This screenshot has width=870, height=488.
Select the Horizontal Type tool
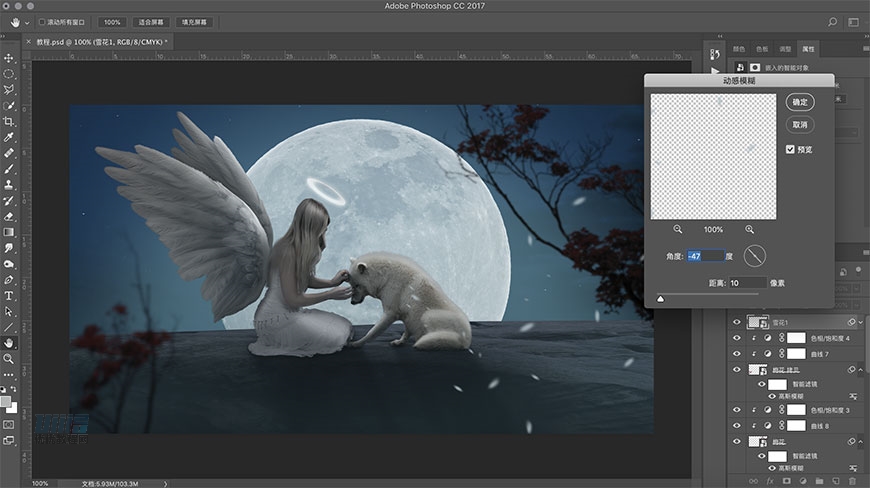tap(9, 296)
